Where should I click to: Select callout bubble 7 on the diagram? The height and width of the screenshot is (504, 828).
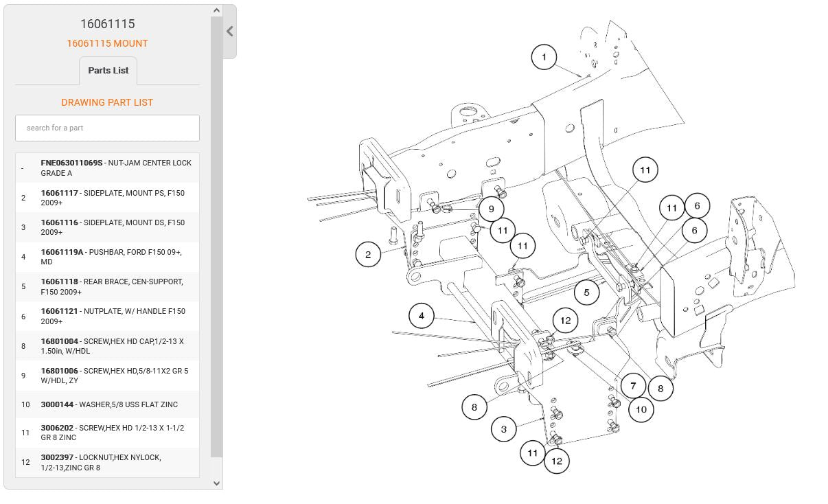(633, 386)
